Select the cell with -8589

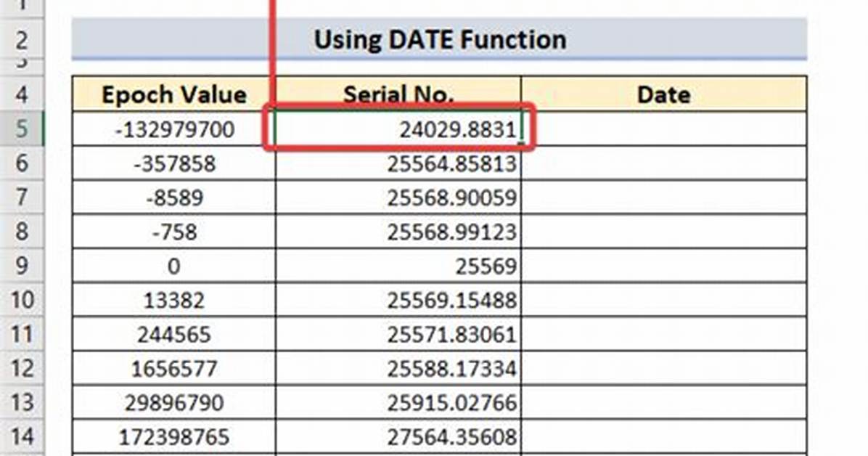[174, 198]
